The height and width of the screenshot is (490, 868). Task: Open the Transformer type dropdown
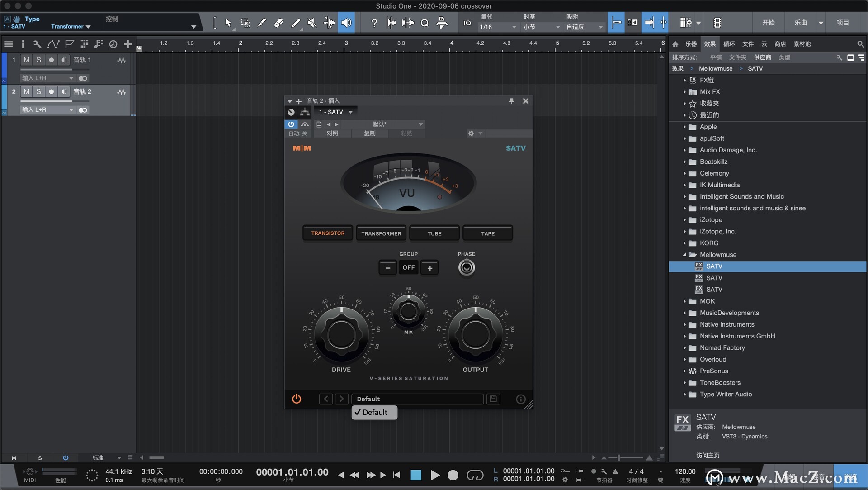click(71, 27)
